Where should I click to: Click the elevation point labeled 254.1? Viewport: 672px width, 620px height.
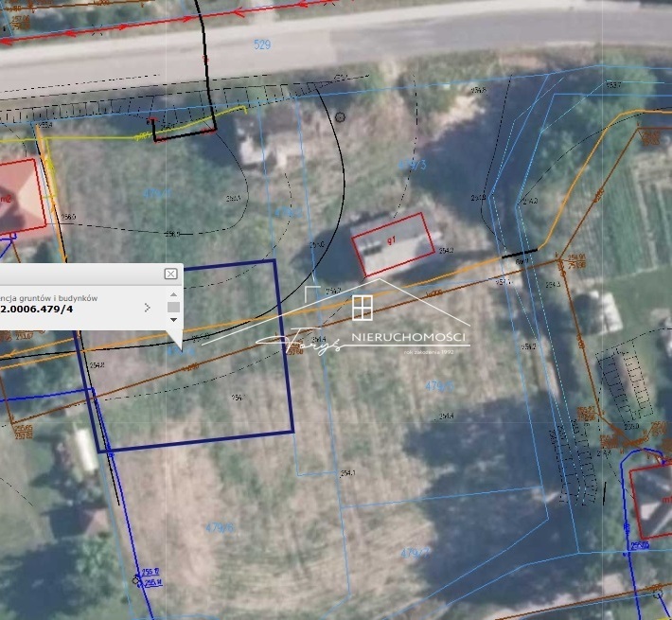[347, 472]
